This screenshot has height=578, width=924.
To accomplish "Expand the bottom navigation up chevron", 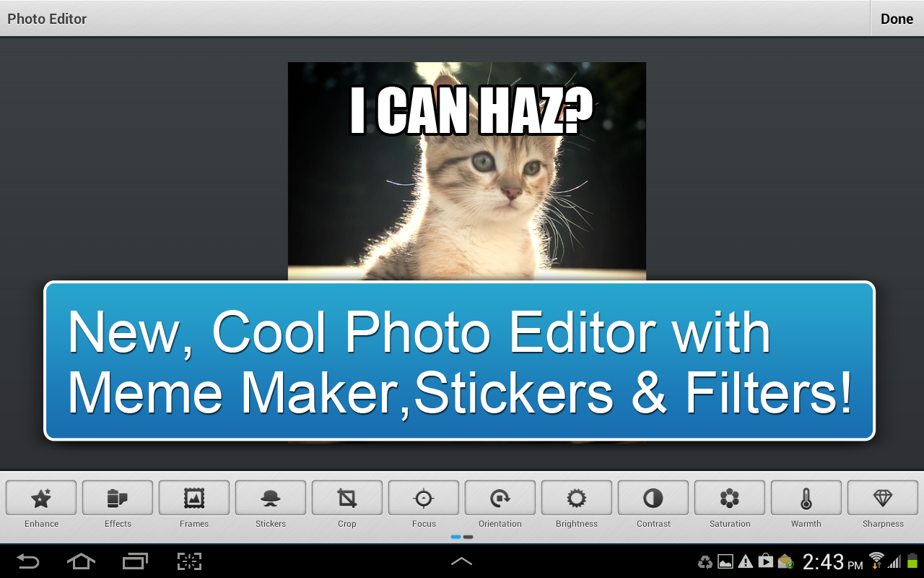I will [x=461, y=561].
